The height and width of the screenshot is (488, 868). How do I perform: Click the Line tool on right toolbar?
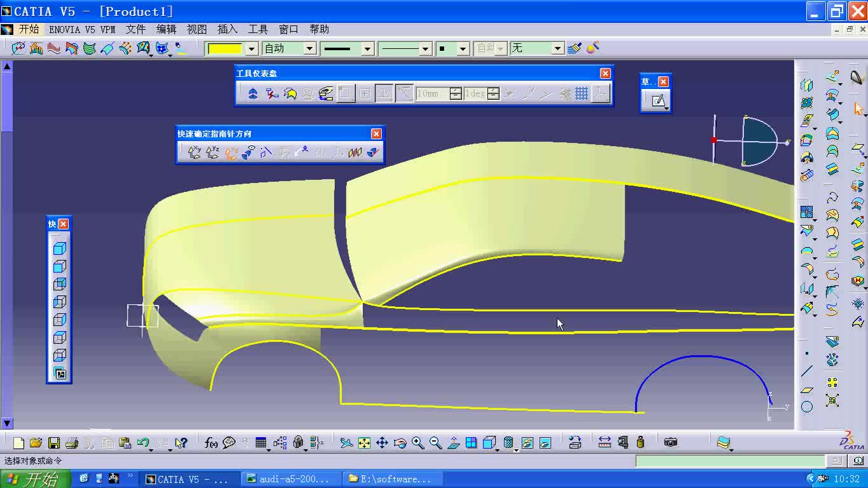(x=807, y=371)
